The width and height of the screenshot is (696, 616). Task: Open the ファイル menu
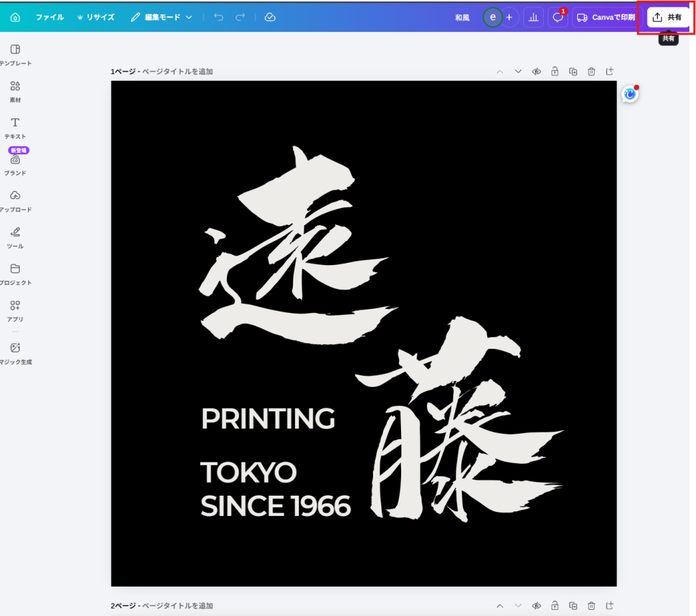click(50, 17)
